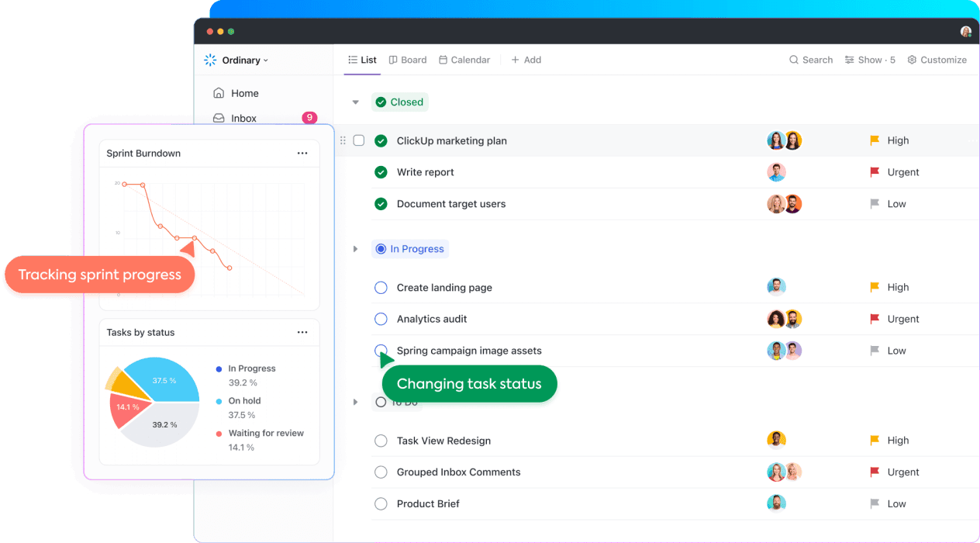Mark Product Brief status circle

point(381,504)
